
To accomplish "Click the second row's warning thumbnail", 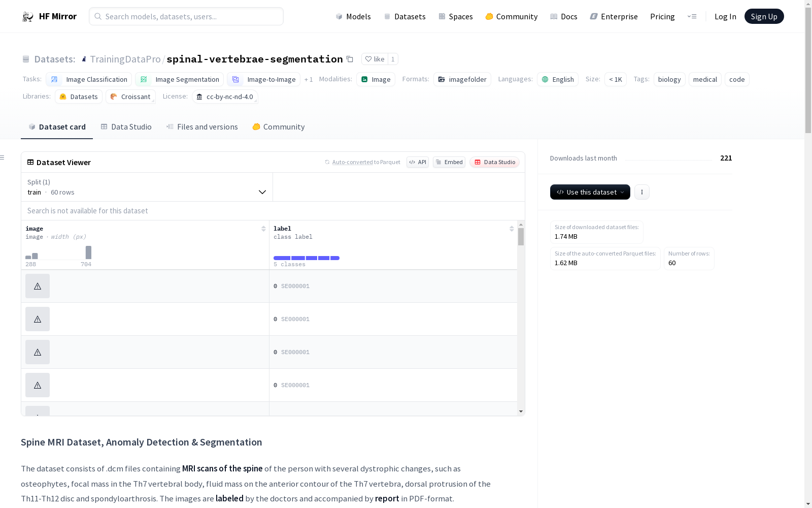I will 38,319.
